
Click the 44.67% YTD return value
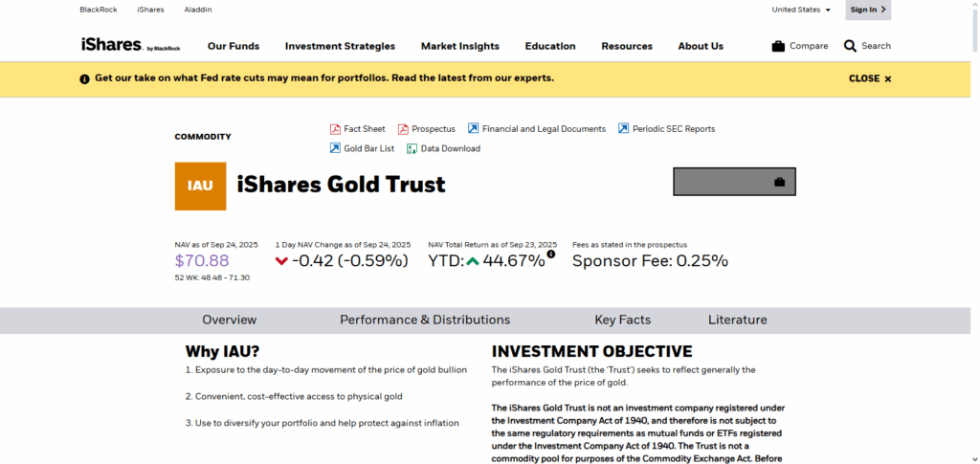tap(514, 261)
